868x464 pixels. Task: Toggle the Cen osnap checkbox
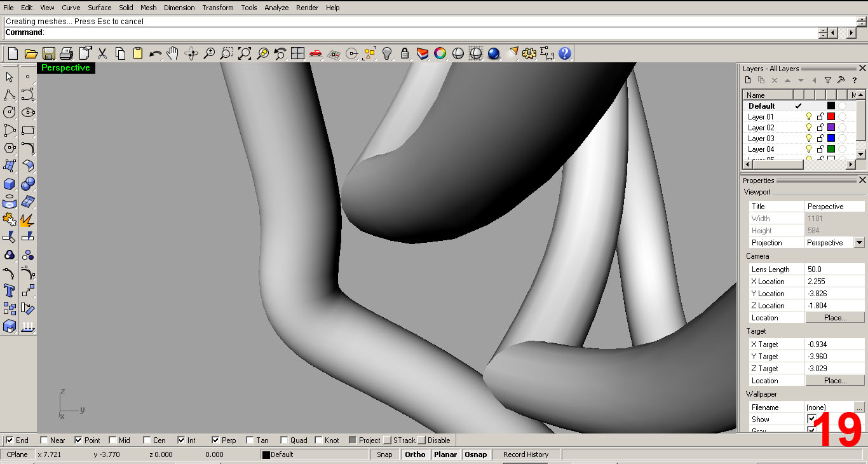[147, 440]
